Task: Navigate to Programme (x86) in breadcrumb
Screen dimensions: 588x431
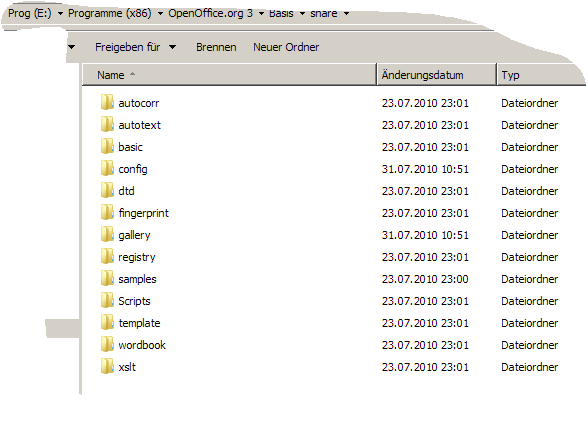Action: tap(110, 14)
